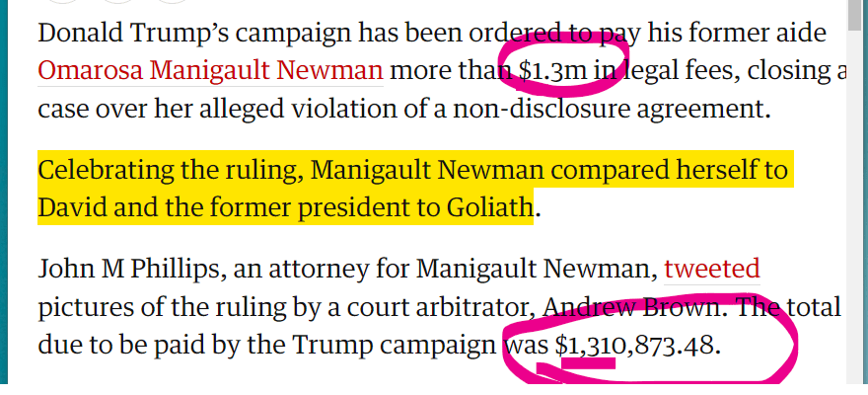Click the highlighted "Celebrating the ruling" text
This screenshot has width=868, height=395.
pyautogui.click(x=168, y=171)
